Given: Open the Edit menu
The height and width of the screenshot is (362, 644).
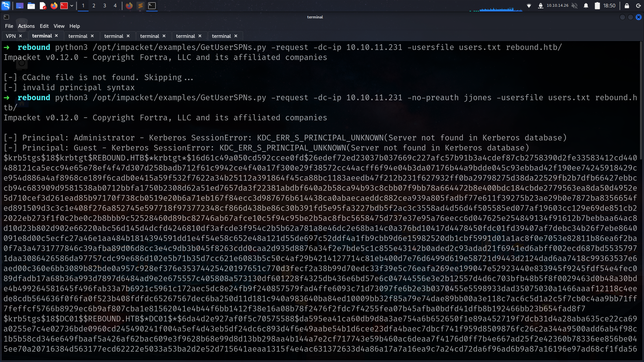Looking at the screenshot, I should (44, 26).
